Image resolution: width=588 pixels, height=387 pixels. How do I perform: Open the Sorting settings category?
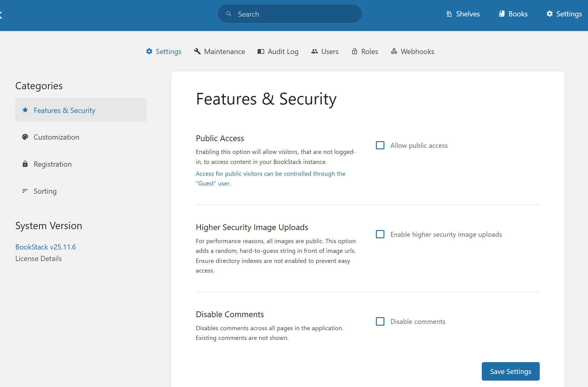coord(45,191)
